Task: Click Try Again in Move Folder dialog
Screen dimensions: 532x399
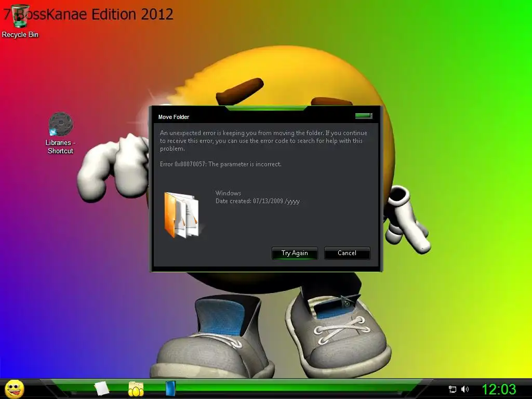Action: [295, 253]
